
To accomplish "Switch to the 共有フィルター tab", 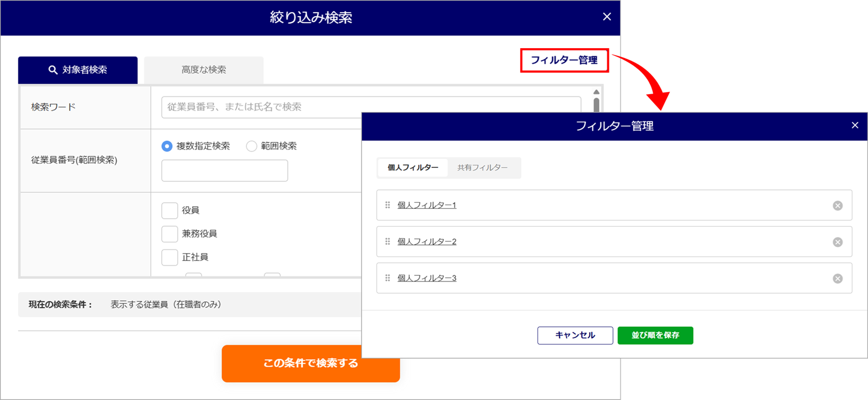I will click(482, 168).
